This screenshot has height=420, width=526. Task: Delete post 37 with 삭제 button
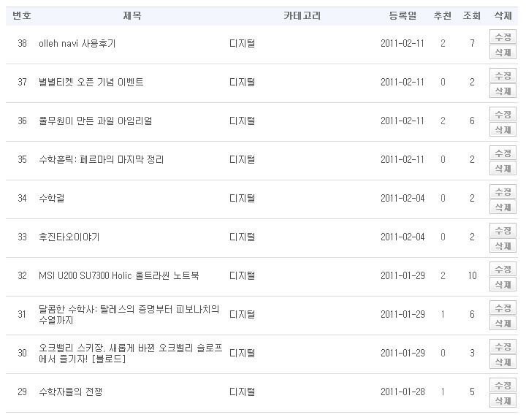coord(503,91)
